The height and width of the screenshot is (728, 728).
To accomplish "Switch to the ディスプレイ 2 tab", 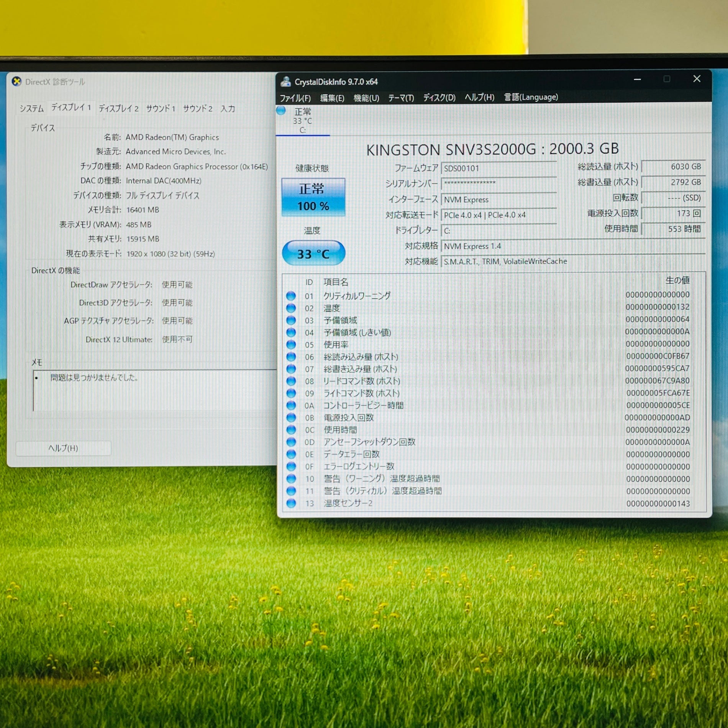I will coord(118,109).
